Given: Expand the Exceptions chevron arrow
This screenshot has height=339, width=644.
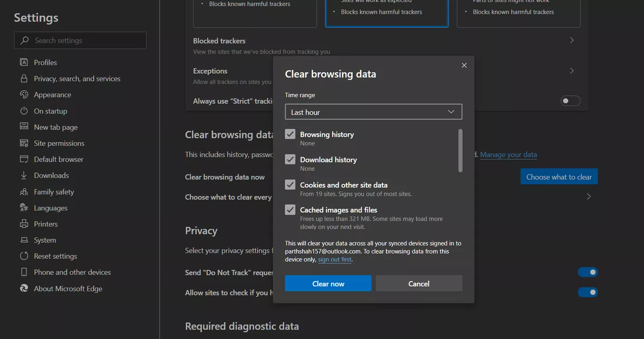Looking at the screenshot, I should (x=572, y=71).
